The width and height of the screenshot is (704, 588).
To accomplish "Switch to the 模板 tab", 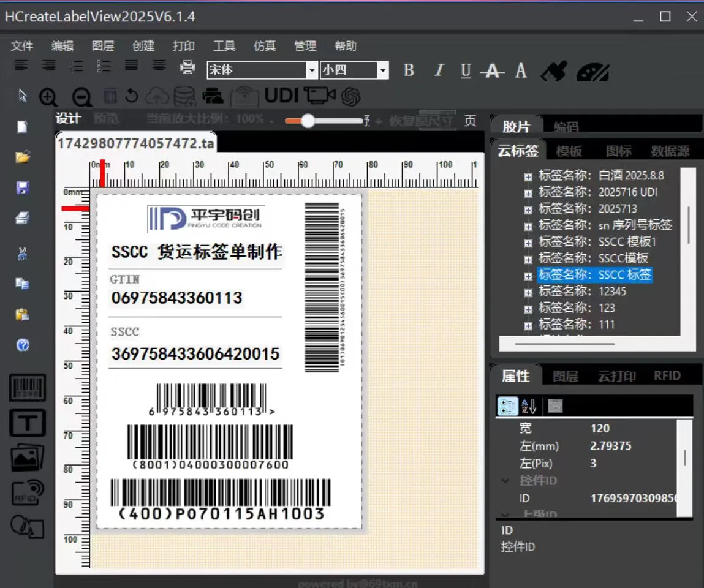I will (569, 151).
